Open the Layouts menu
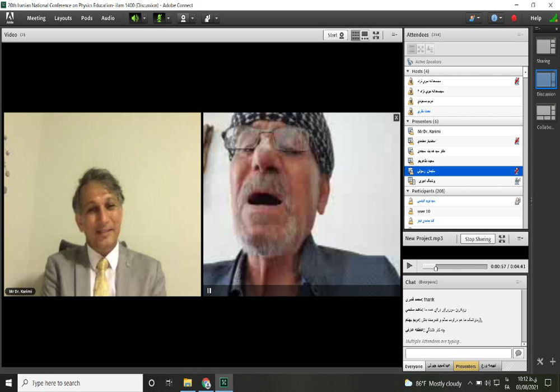This screenshot has width=560, height=392. (x=63, y=18)
